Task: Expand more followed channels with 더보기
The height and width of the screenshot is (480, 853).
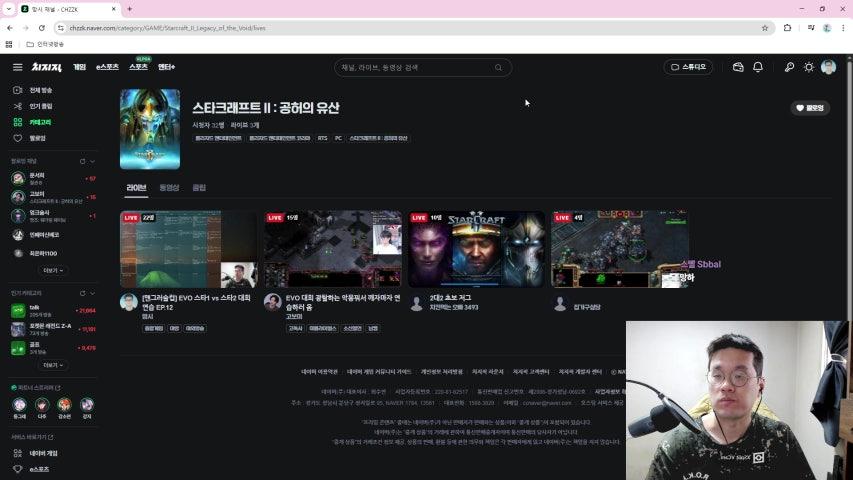Action: [53, 270]
